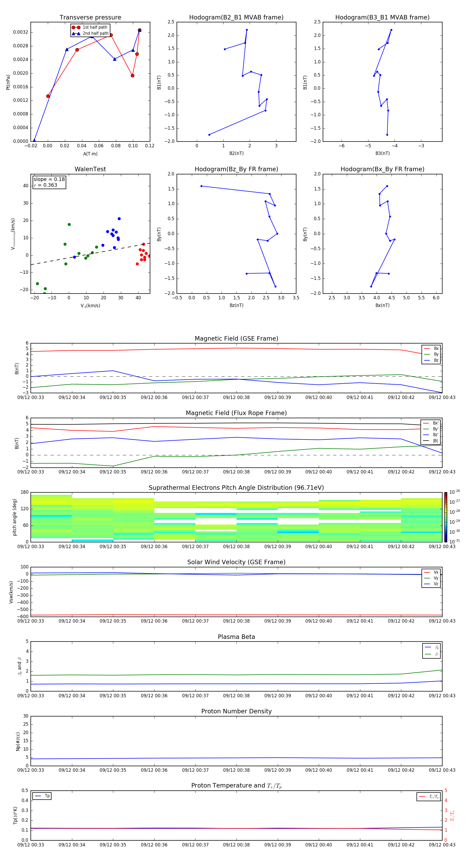Click the βp entry in Plasma Beta legend

pos(431,647)
